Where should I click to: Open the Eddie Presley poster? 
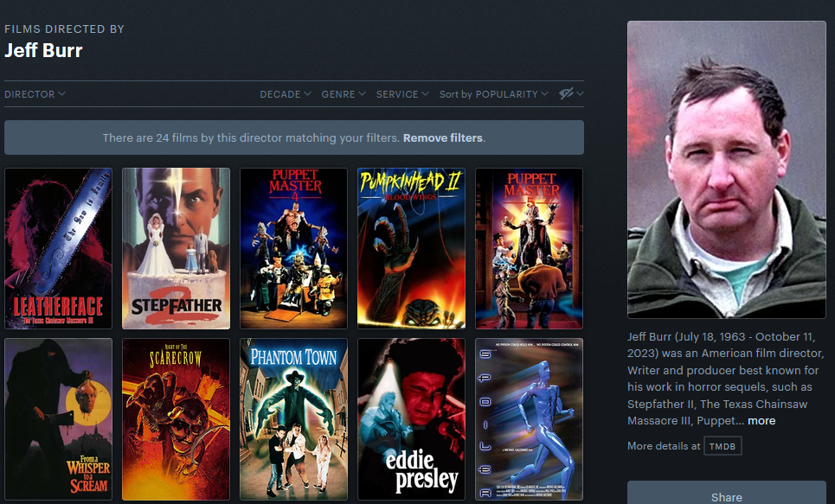point(412,419)
